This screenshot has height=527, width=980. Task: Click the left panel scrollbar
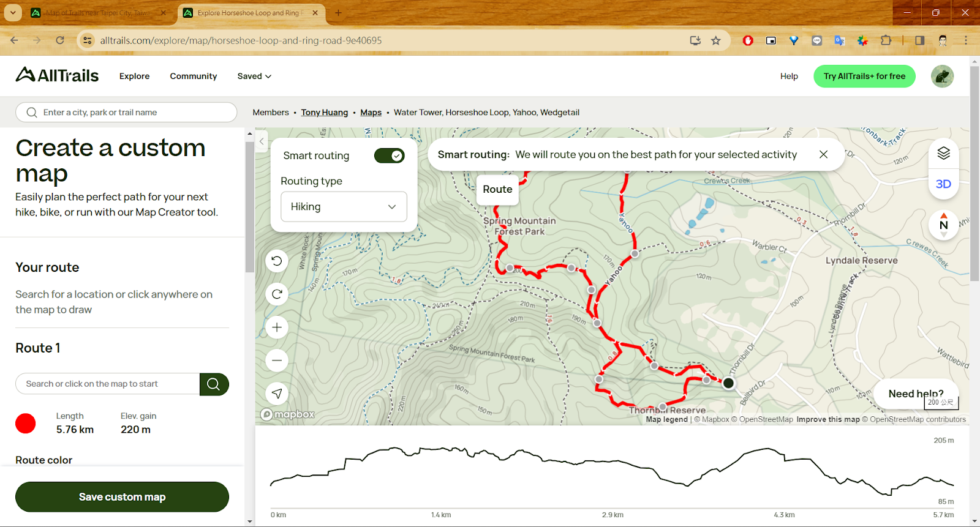(x=249, y=207)
